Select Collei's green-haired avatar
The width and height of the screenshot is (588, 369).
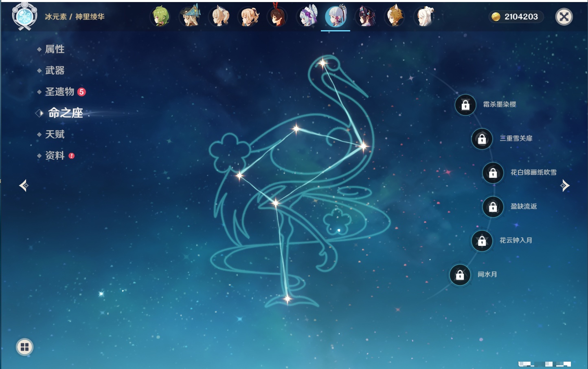(161, 17)
